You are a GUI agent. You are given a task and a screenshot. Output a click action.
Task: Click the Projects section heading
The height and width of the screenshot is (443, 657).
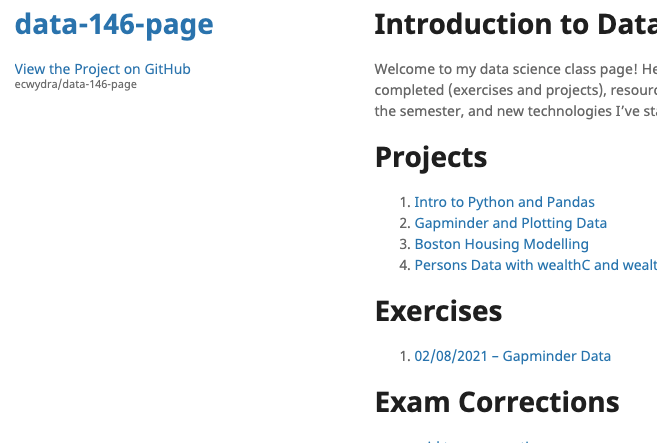[431, 157]
